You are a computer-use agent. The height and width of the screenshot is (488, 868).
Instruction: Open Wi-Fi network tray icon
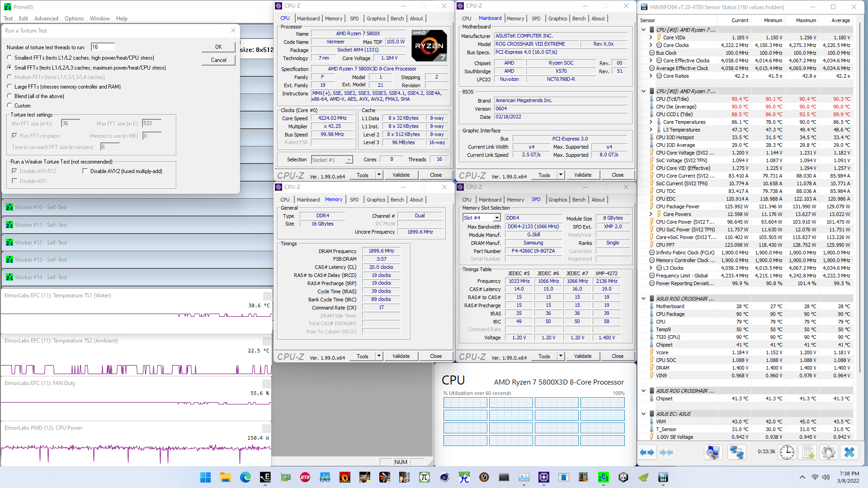815,477
